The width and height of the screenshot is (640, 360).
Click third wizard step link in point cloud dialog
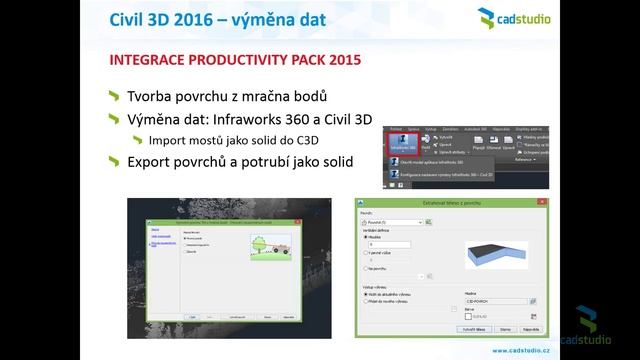pyautogui.click(x=164, y=244)
